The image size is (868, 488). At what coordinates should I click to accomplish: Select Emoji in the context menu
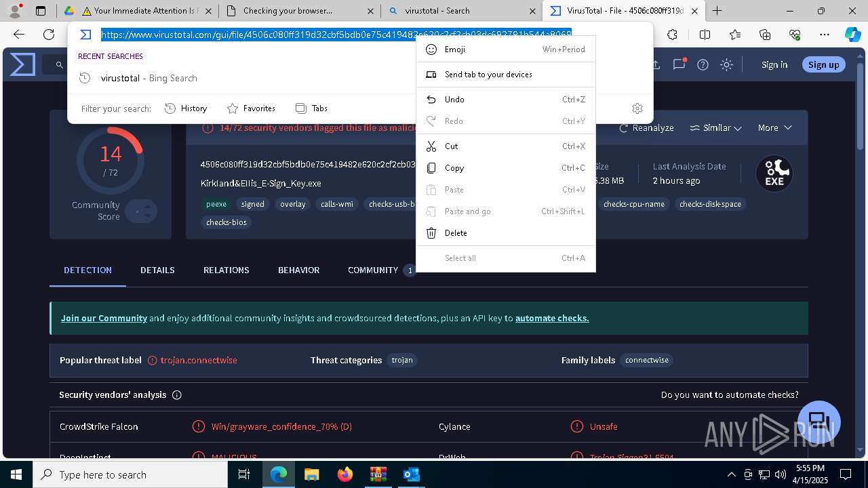click(506, 49)
